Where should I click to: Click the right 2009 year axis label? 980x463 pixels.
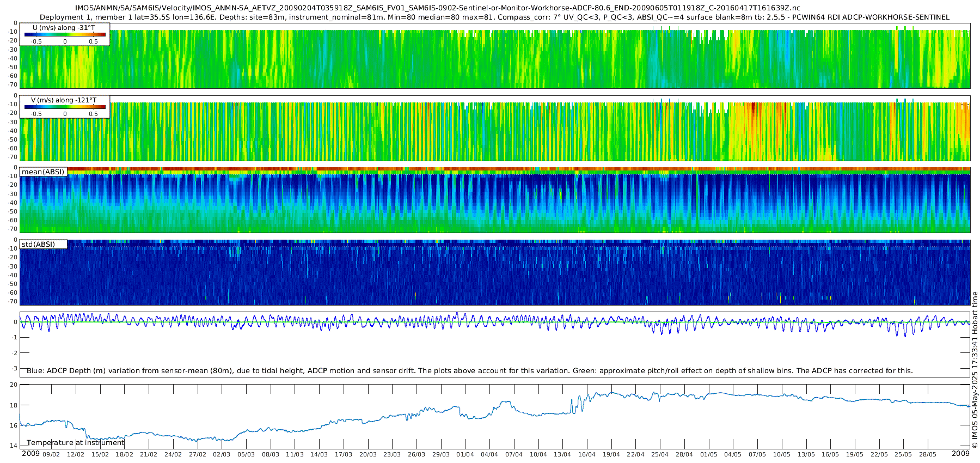[960, 454]
